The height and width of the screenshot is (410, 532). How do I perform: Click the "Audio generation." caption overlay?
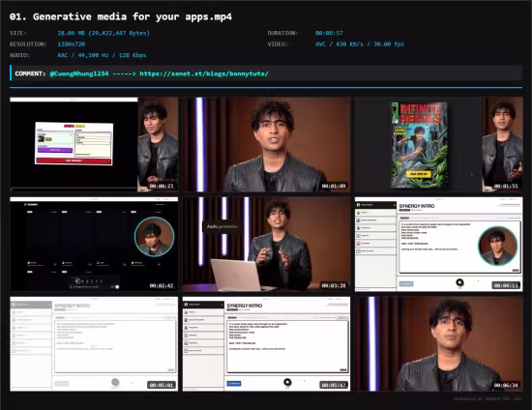point(222,226)
